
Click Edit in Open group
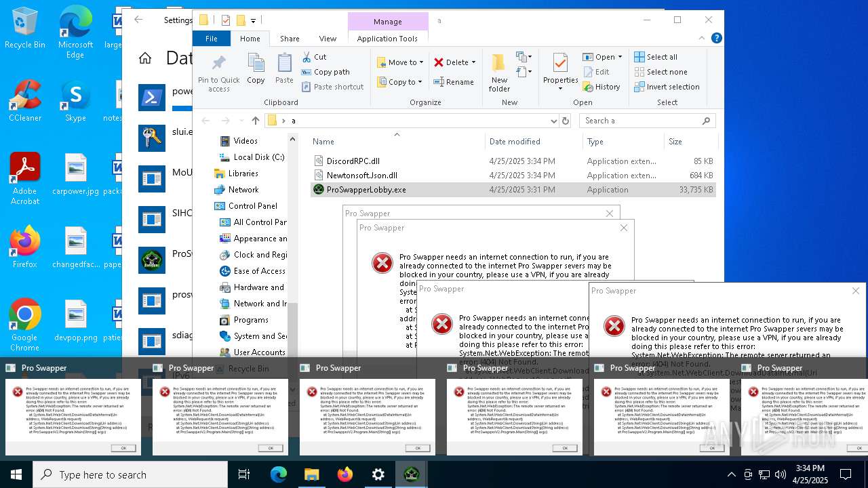point(596,72)
